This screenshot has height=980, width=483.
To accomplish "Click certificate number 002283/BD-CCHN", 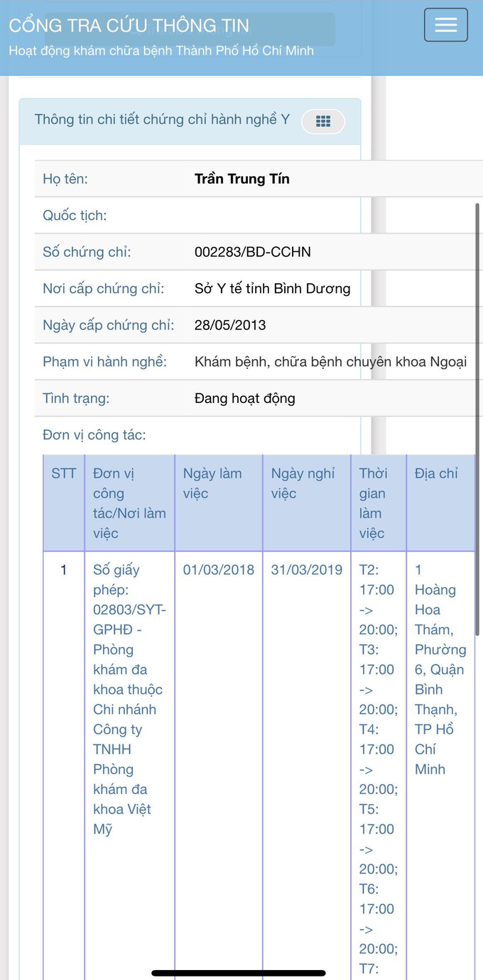I will (x=253, y=252).
